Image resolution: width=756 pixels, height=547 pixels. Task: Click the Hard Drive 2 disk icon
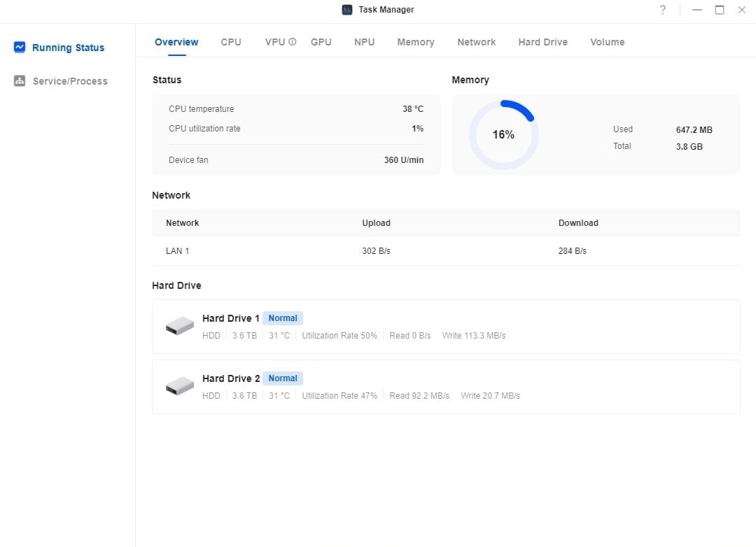[180, 386]
